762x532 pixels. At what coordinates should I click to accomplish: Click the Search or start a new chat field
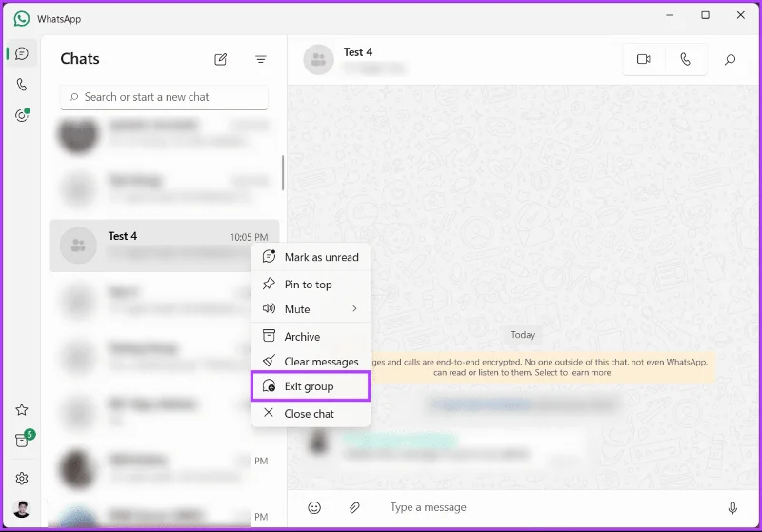(x=164, y=97)
